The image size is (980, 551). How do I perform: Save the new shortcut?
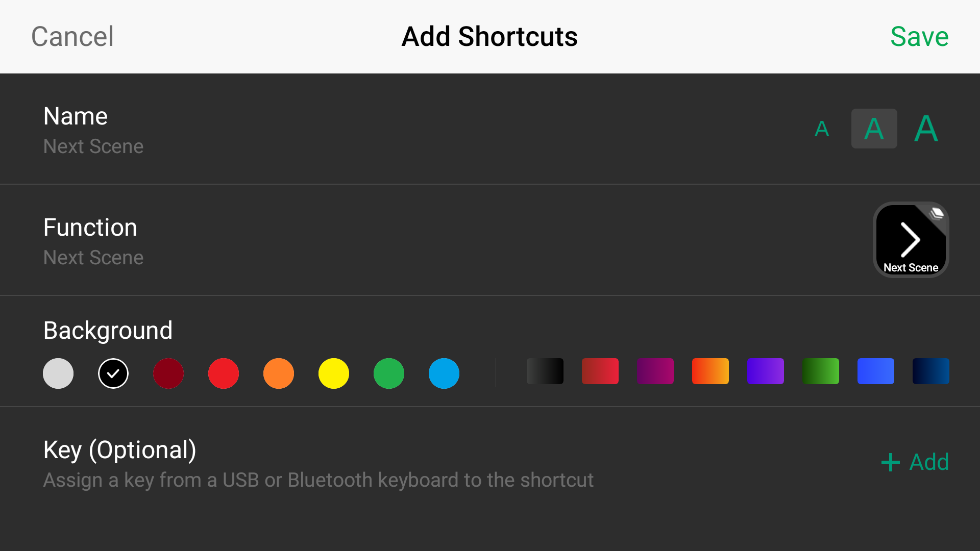919,37
